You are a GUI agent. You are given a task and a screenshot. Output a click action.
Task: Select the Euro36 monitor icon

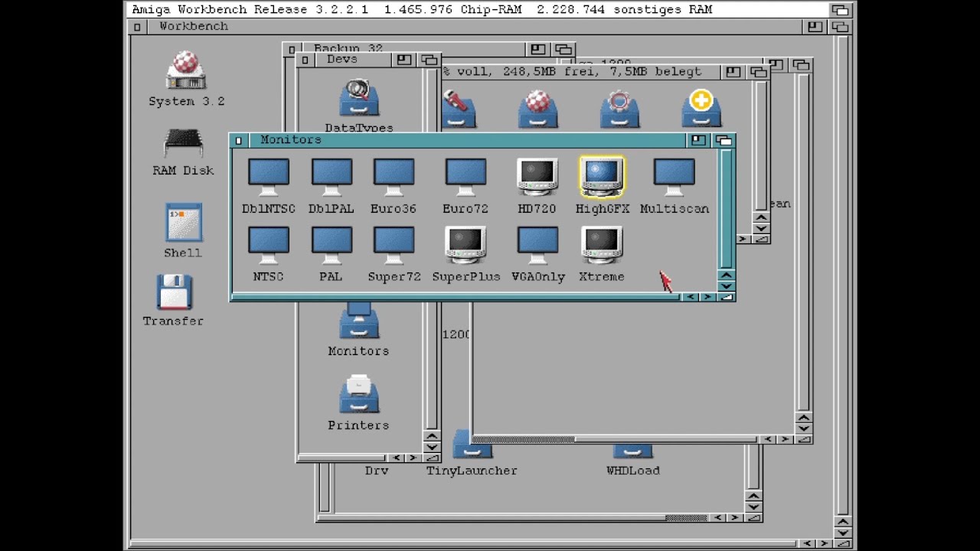(394, 178)
